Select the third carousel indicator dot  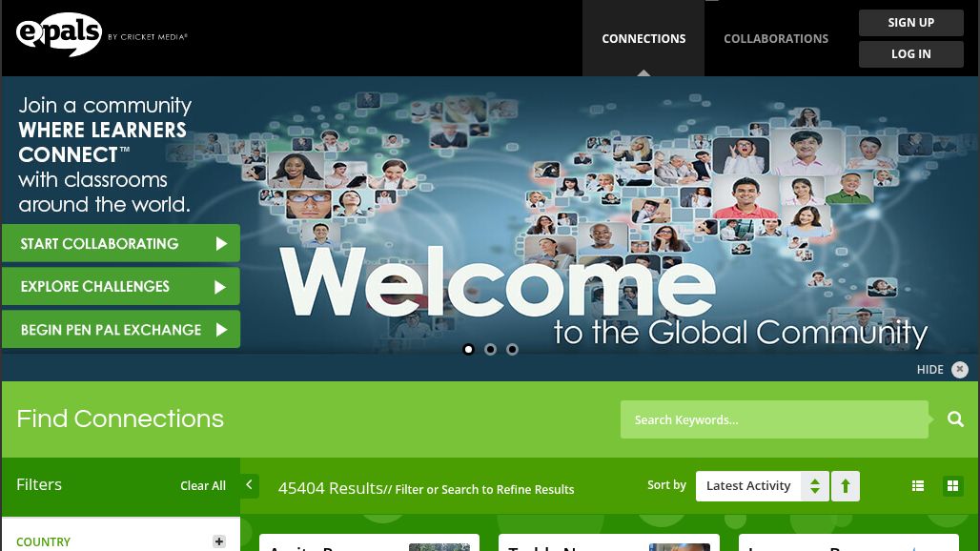[x=512, y=349]
